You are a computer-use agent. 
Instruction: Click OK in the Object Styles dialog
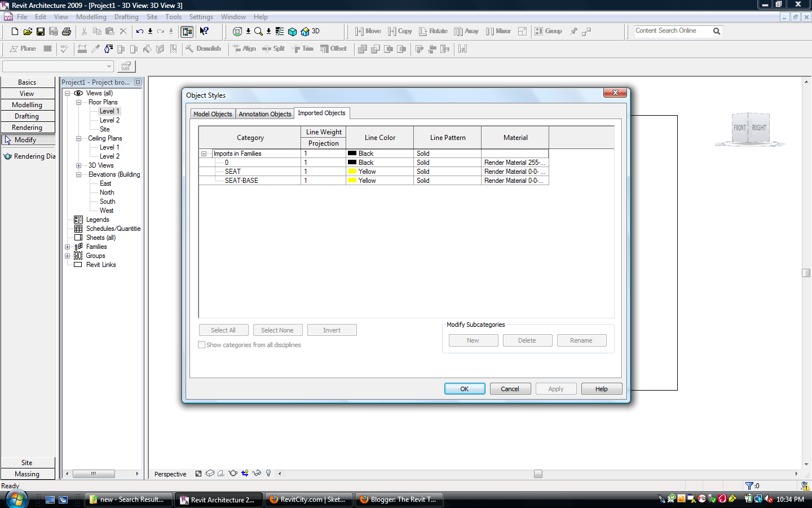click(x=465, y=389)
